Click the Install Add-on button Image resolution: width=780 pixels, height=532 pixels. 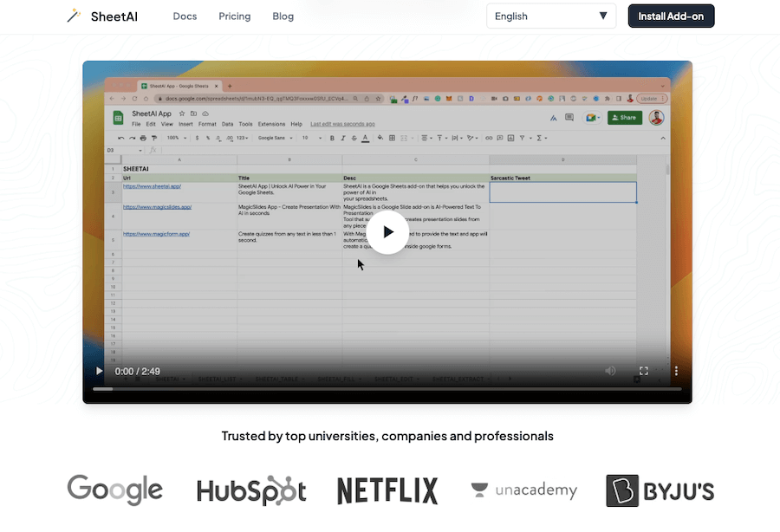671,16
